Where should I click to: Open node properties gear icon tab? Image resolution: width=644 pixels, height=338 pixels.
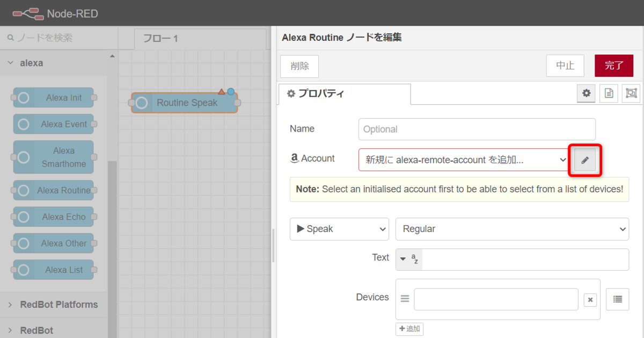click(587, 93)
